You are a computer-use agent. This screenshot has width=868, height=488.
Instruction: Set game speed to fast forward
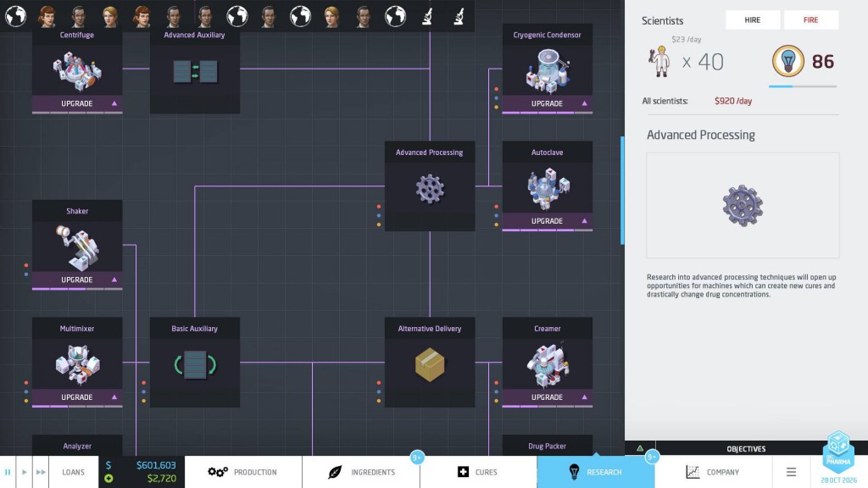(x=41, y=472)
